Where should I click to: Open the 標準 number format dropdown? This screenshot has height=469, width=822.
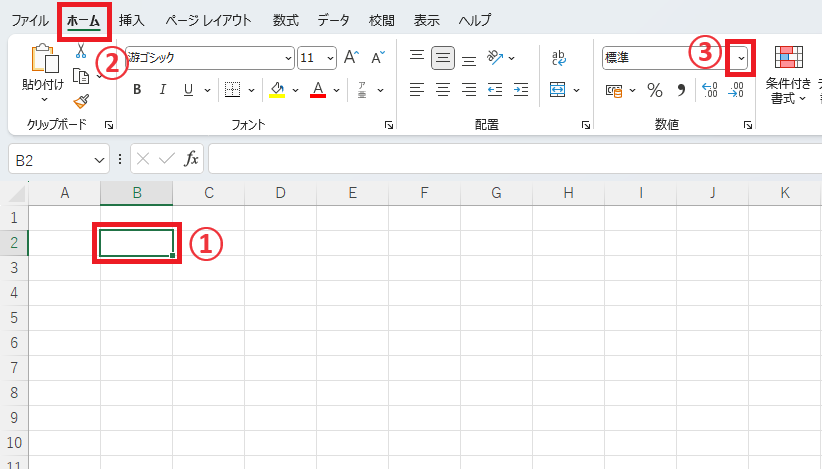[741, 58]
